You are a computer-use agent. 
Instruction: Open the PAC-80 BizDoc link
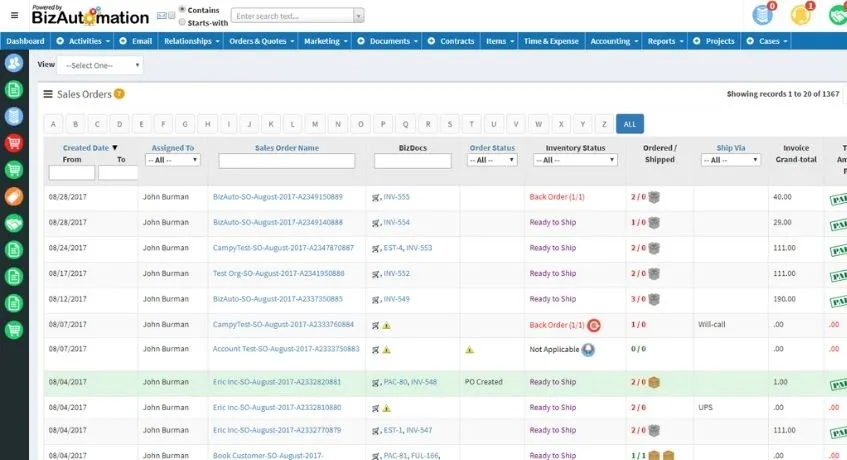pyautogui.click(x=395, y=382)
